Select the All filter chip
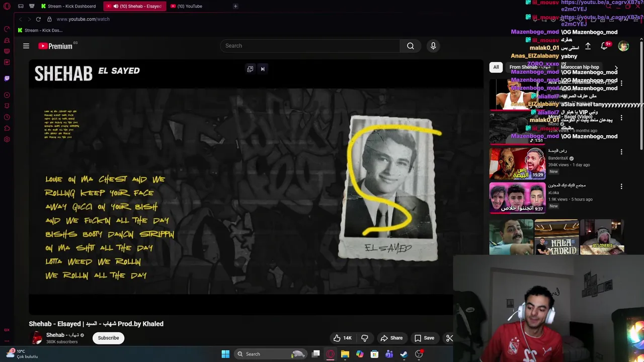This screenshot has width=644, height=362. (x=496, y=67)
